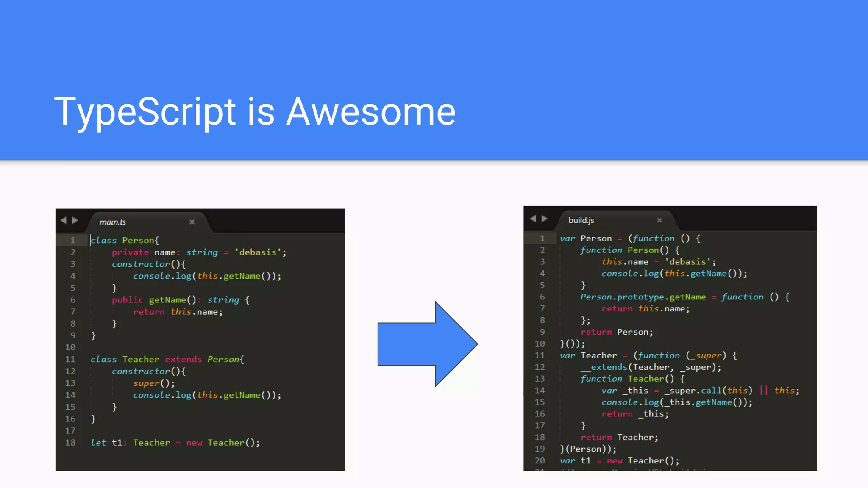Click the forward arrow in main.ts editor
868x488 pixels.
click(75, 220)
